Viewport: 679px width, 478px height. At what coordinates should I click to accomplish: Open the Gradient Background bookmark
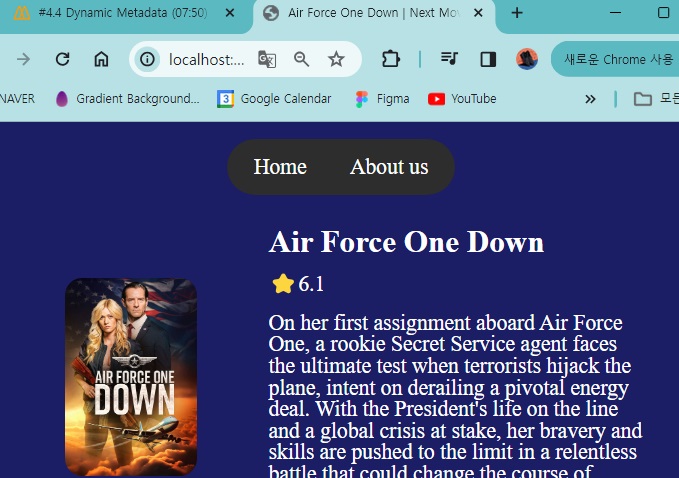coord(128,99)
